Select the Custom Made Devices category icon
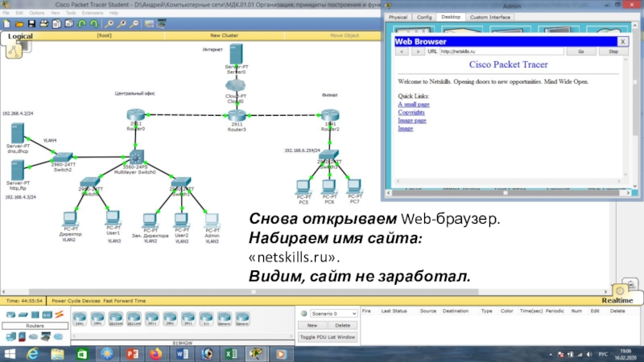The image size is (644, 362). pyautogui.click(x=46, y=337)
